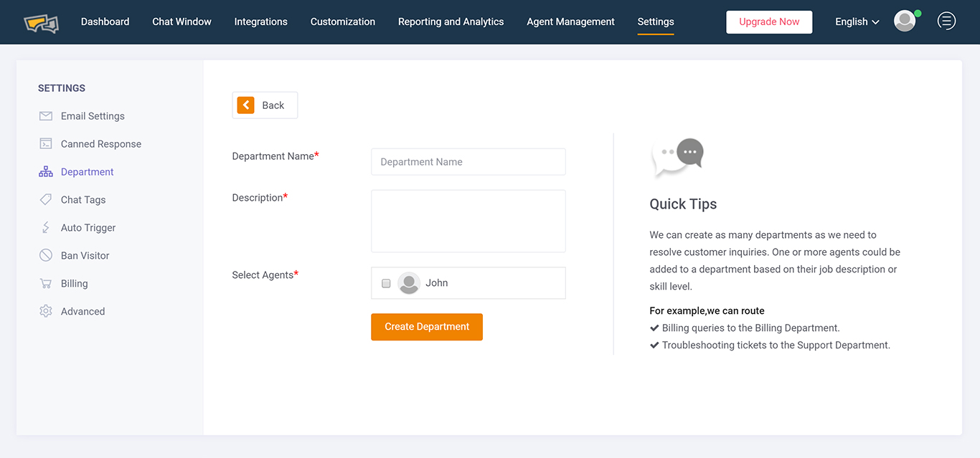Click the SETTINGS sidebar heading
The width and height of the screenshot is (980, 458).
point(62,88)
